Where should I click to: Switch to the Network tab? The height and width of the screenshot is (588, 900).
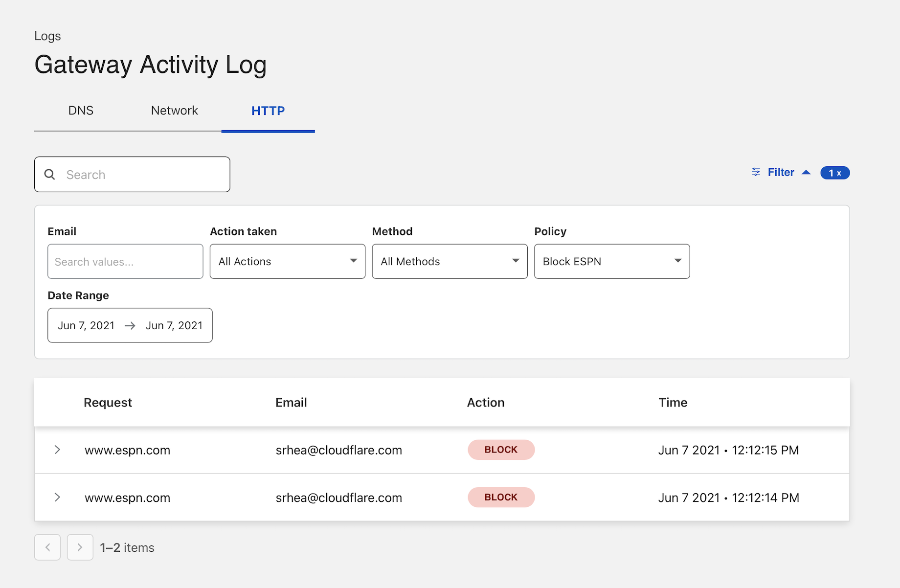(x=174, y=111)
